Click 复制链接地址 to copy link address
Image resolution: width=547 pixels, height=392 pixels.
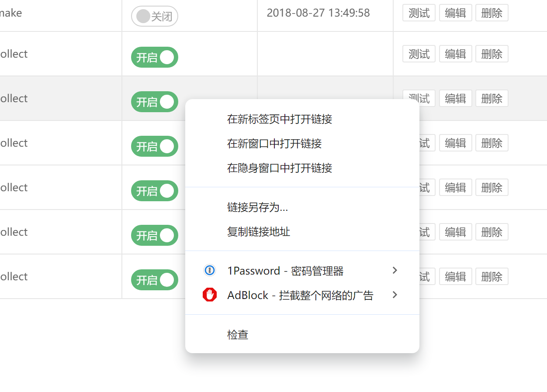tap(259, 232)
